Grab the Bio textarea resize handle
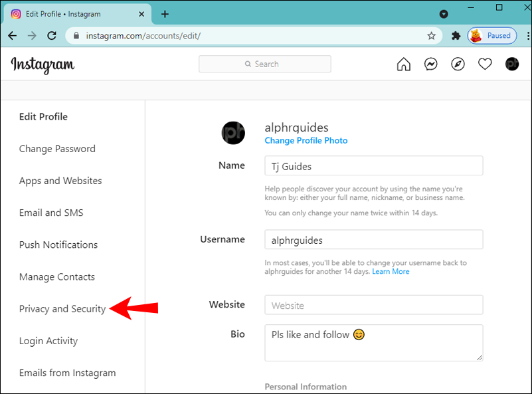The width and height of the screenshot is (532, 394). 479,357
